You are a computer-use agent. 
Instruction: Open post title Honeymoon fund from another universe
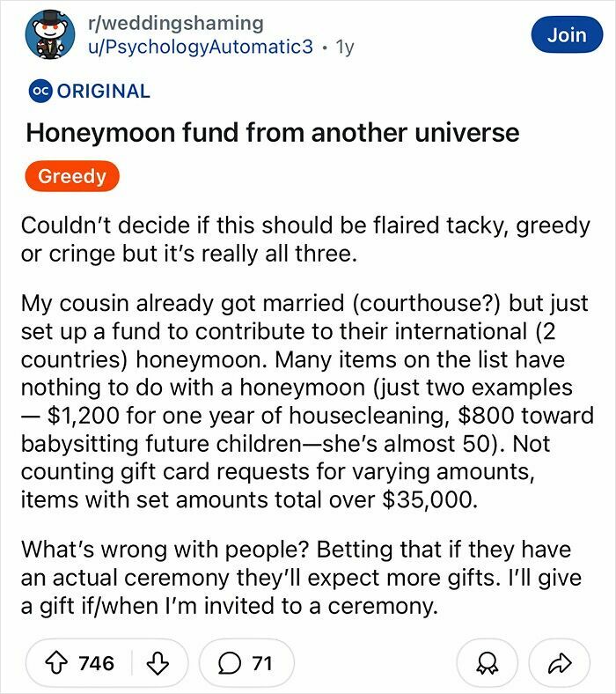pyautogui.click(x=273, y=133)
